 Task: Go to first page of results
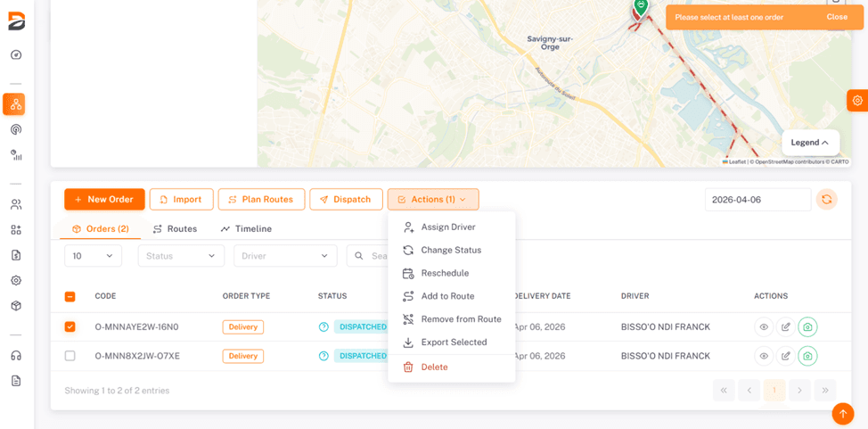click(724, 390)
